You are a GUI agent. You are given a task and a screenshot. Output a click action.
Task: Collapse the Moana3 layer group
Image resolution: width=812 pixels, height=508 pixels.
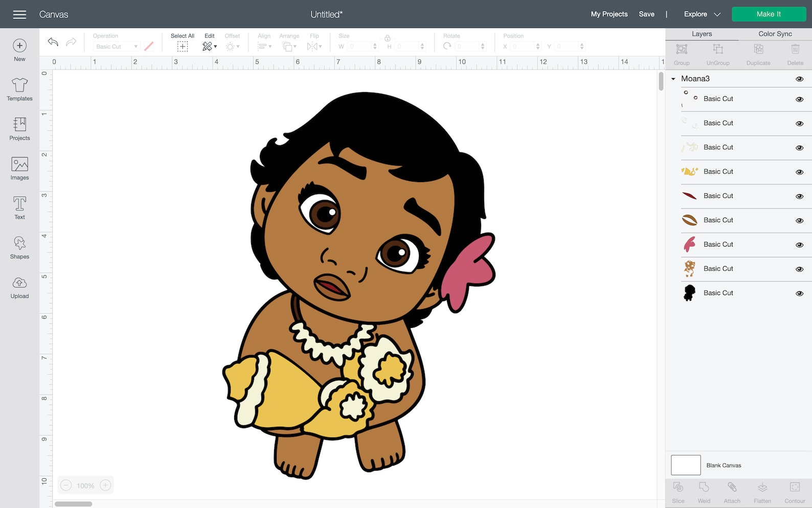673,79
